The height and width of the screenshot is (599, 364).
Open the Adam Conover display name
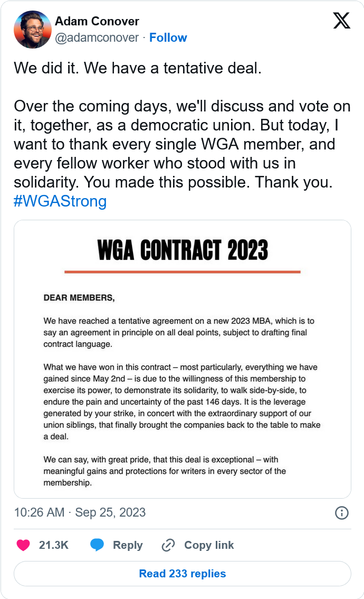97,21
